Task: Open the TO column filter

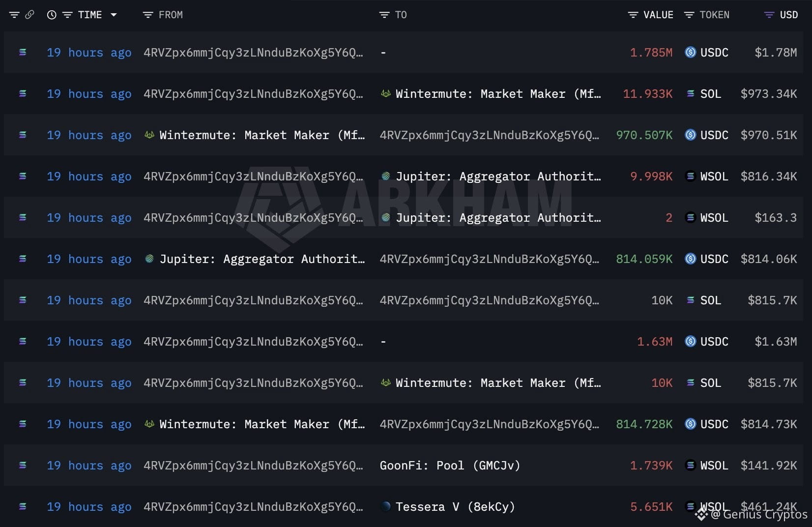Action: pyautogui.click(x=384, y=15)
